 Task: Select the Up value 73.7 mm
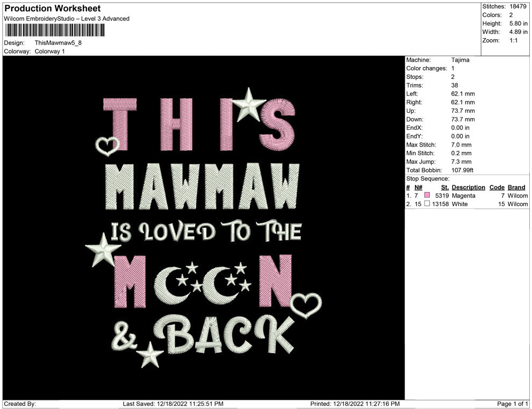tap(463, 111)
